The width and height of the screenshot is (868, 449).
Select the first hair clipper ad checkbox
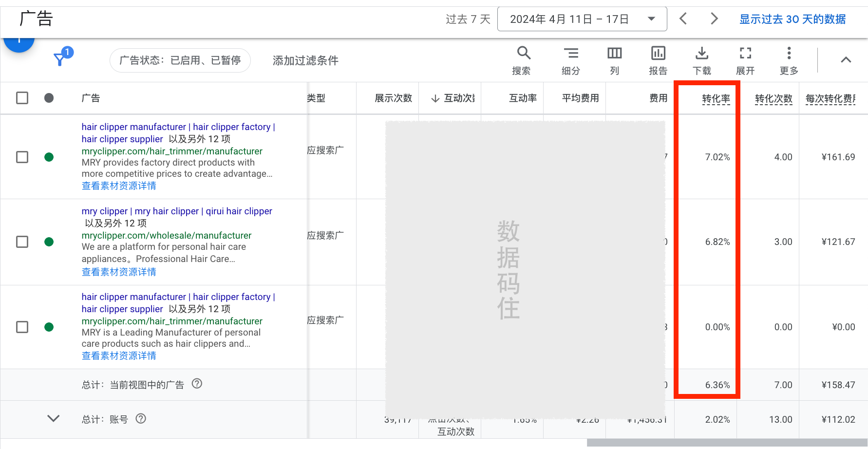click(22, 157)
